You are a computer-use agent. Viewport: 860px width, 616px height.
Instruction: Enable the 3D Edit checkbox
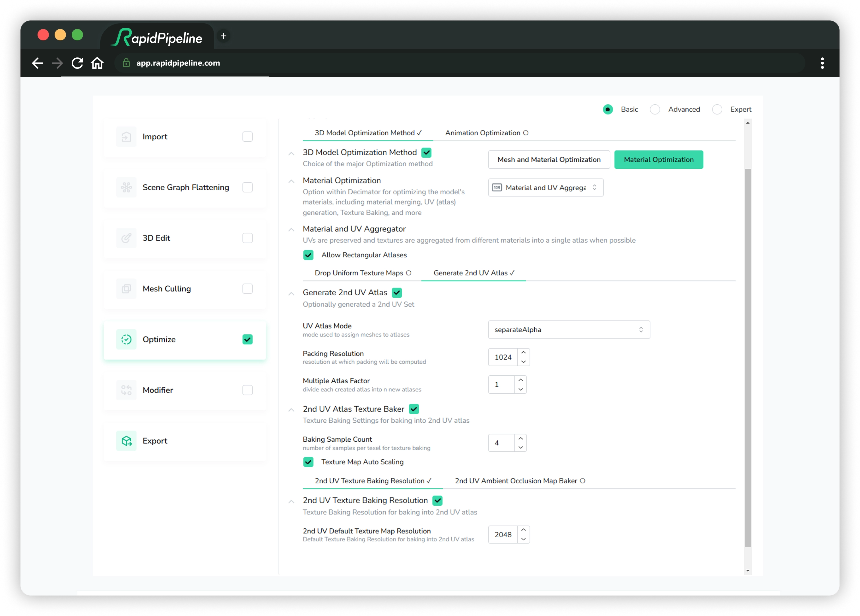(x=248, y=238)
